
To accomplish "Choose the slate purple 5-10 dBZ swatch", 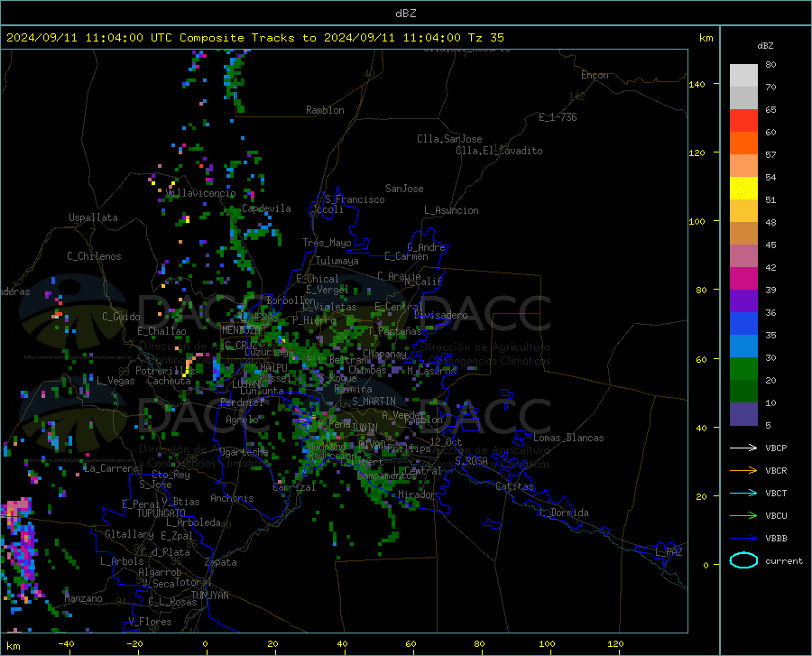I will (x=743, y=414).
